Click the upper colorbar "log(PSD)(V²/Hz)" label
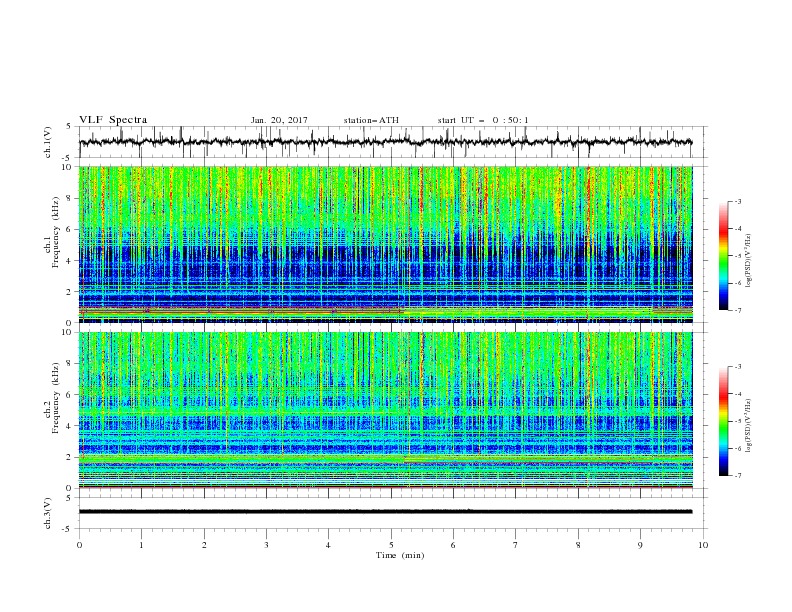This screenshot has width=792, height=612. point(748,261)
